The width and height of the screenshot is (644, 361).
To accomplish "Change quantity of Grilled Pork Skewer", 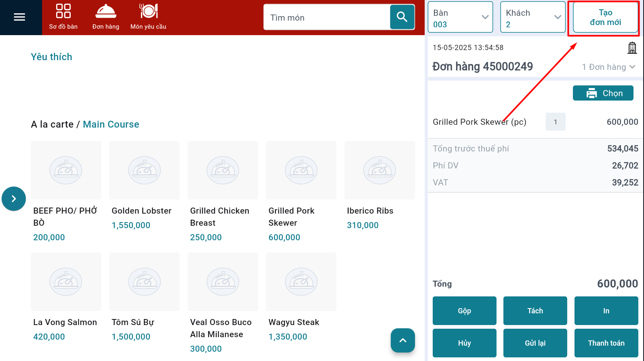I will (x=556, y=122).
